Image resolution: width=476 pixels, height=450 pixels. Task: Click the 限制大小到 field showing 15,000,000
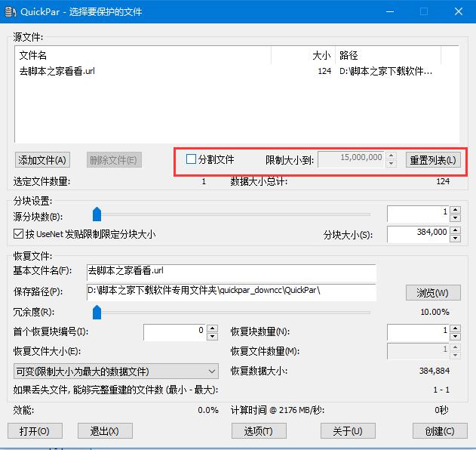[x=352, y=159]
